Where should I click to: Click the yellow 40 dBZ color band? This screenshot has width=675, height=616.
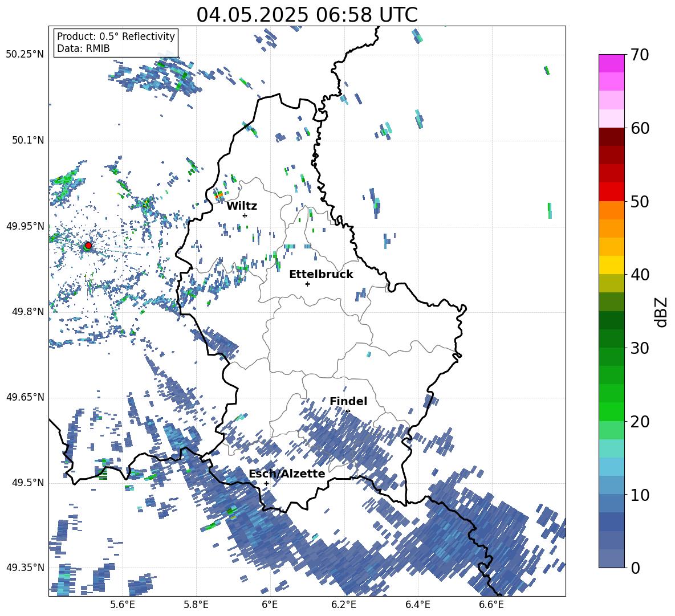pos(611,265)
